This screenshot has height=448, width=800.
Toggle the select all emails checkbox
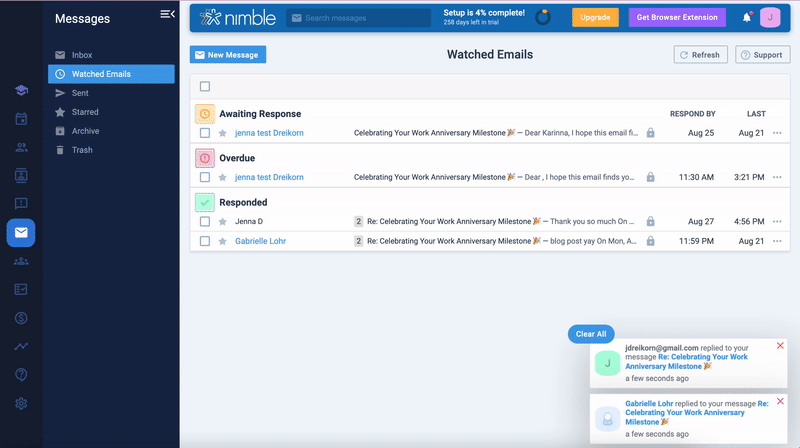coord(205,87)
